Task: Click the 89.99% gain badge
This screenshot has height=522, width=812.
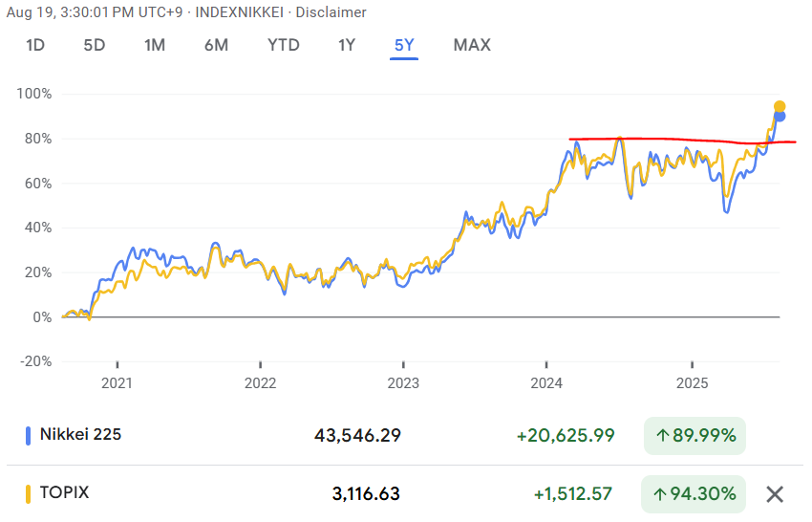Action: click(x=694, y=435)
